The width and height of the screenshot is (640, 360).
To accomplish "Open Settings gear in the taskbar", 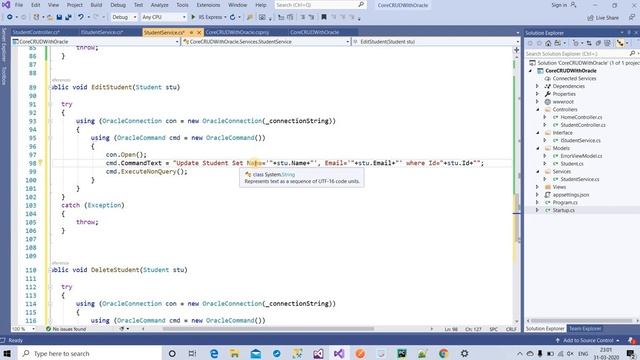I will 464,353.
